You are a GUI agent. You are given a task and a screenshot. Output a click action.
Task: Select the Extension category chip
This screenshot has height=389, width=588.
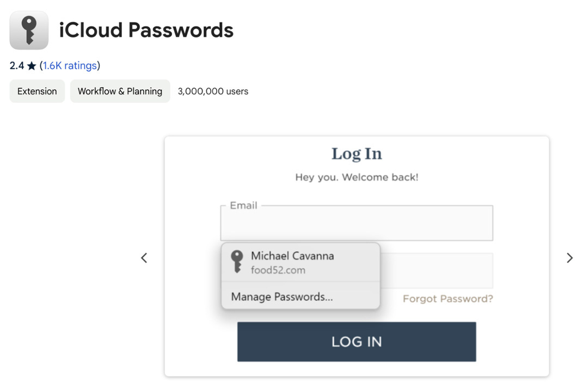click(37, 91)
